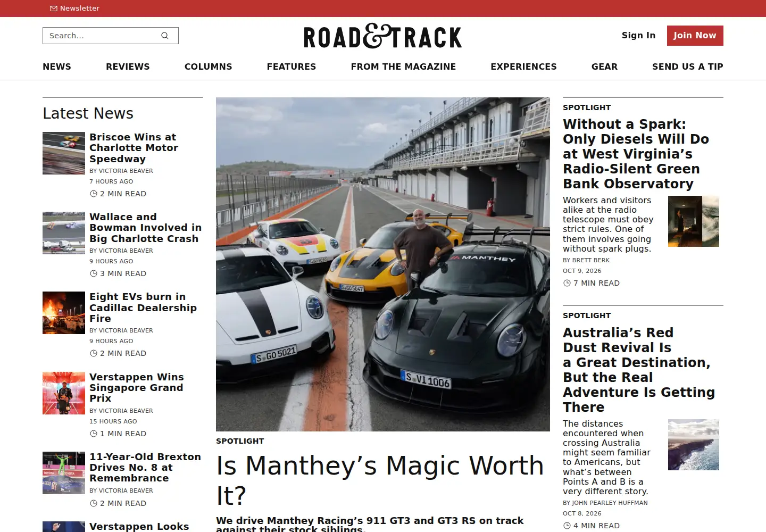Open the dealership fire thumbnail

(64, 313)
